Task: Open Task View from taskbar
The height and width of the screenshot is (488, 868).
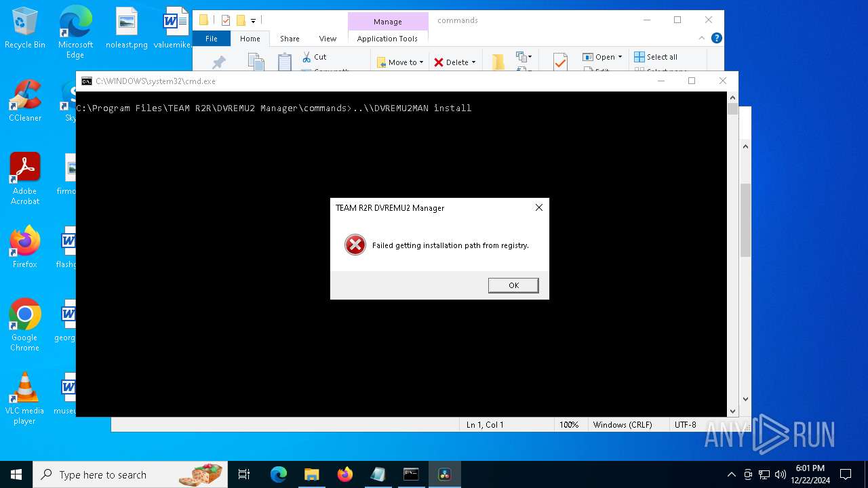Action: point(244,474)
